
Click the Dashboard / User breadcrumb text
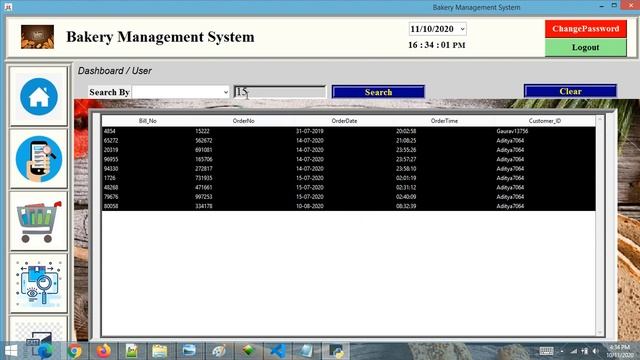[115, 71]
